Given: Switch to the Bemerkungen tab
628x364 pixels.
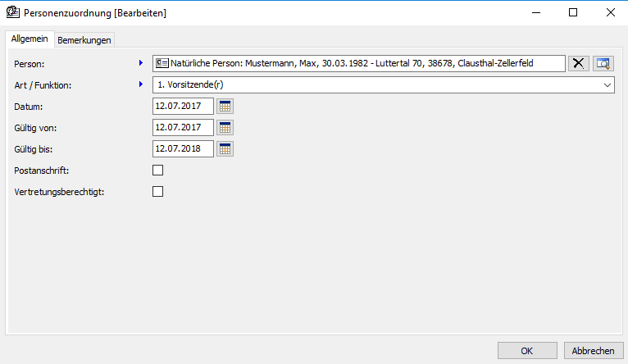Looking at the screenshot, I should [x=84, y=40].
